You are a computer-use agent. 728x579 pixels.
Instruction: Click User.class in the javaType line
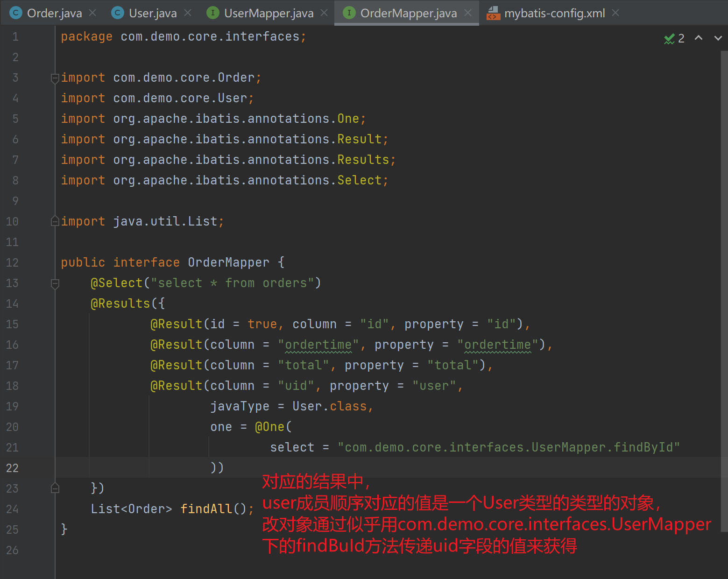click(x=330, y=406)
